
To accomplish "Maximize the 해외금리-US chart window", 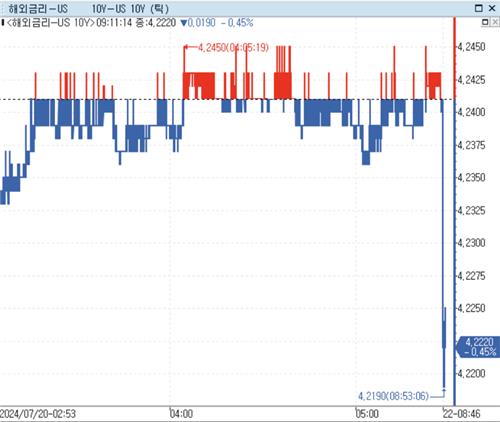I will click(478, 8).
